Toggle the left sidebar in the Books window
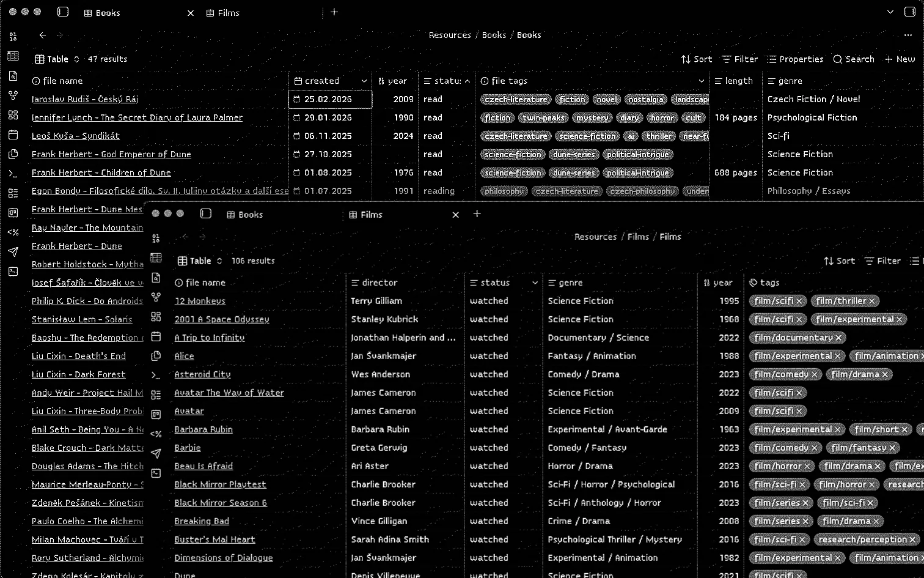The width and height of the screenshot is (924, 578). [x=63, y=12]
